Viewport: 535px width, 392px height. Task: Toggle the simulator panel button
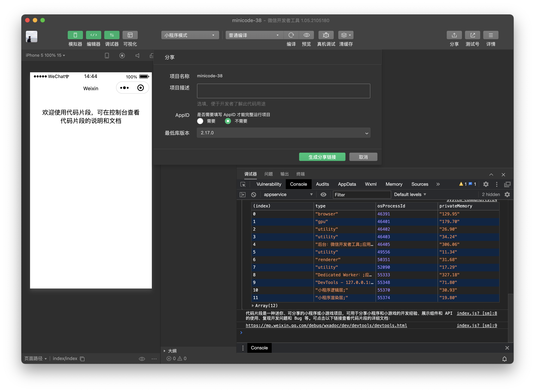tap(75, 35)
